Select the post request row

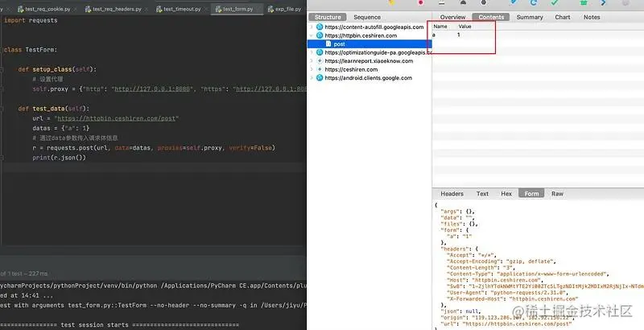point(369,44)
